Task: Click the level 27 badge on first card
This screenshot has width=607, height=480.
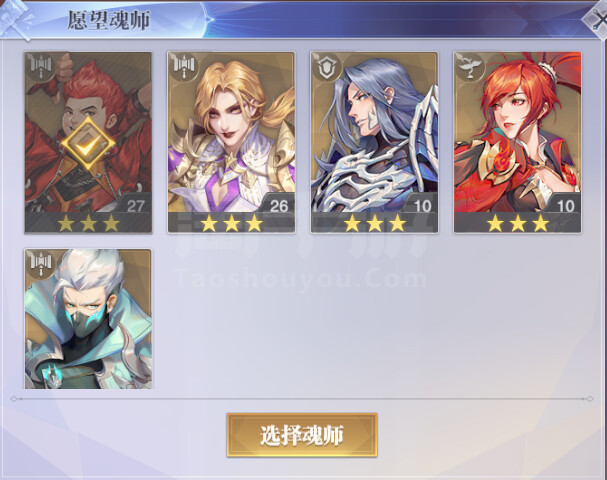Action: tap(135, 205)
